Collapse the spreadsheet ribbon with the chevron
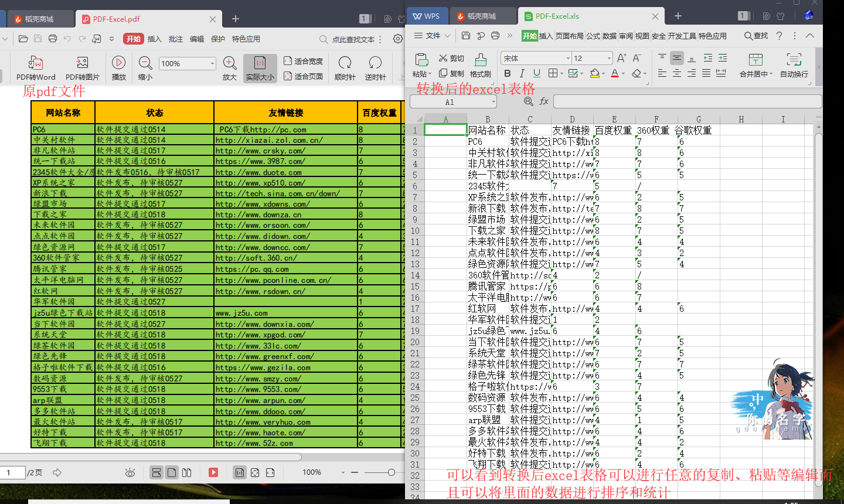The width and height of the screenshot is (844, 504). [810, 36]
